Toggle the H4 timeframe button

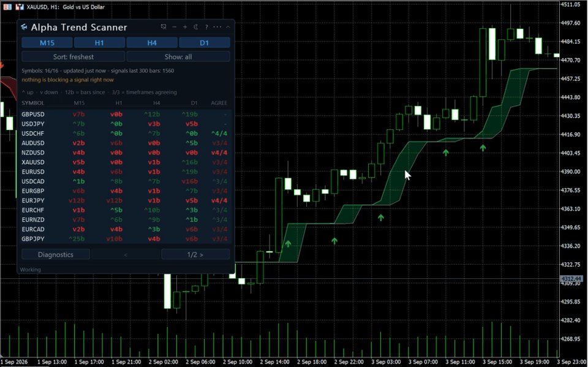pyautogui.click(x=152, y=43)
